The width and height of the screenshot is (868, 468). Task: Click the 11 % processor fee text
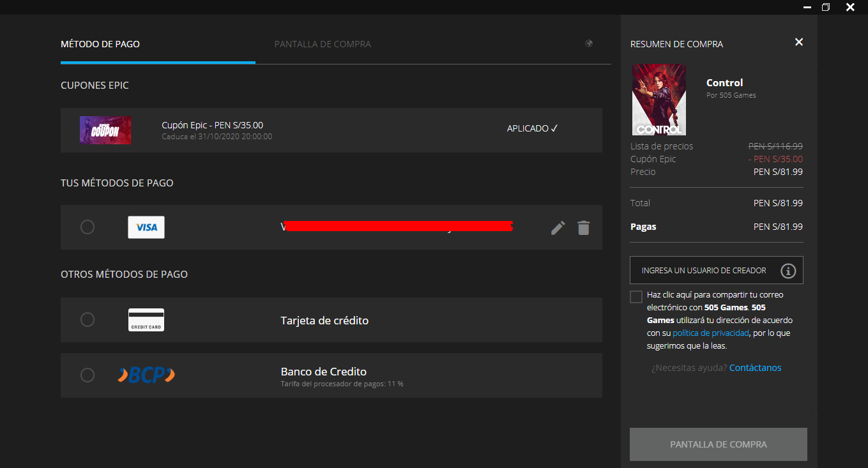click(342, 384)
